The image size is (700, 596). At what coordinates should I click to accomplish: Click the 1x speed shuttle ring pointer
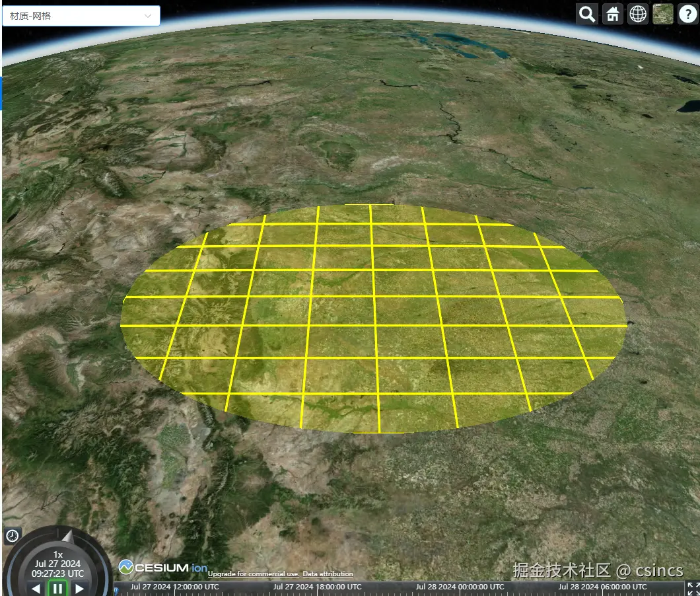pyautogui.click(x=67, y=536)
